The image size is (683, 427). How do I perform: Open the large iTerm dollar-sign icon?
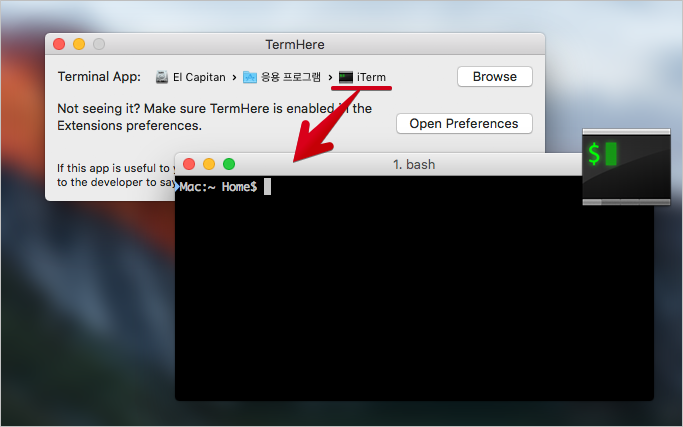626,167
